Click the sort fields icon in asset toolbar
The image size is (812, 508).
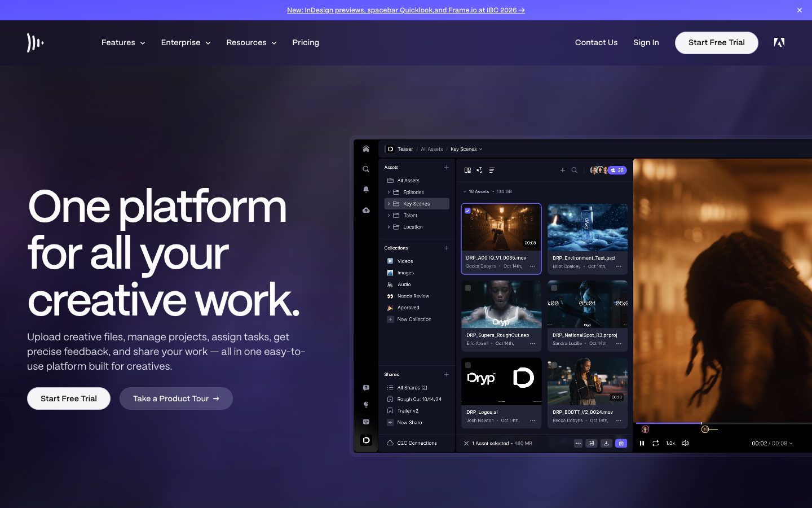click(479, 170)
